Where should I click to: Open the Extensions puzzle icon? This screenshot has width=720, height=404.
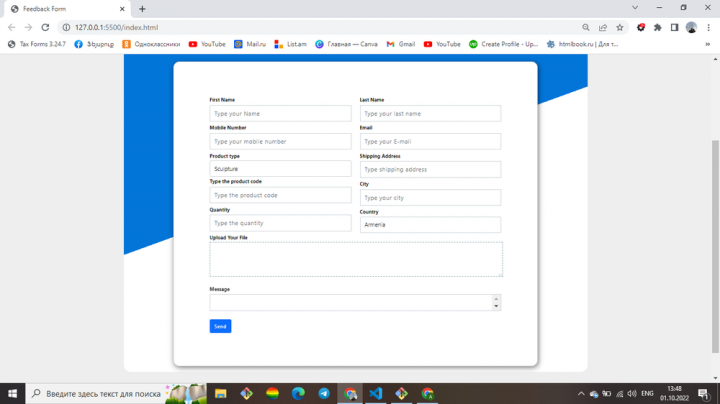[x=658, y=28]
